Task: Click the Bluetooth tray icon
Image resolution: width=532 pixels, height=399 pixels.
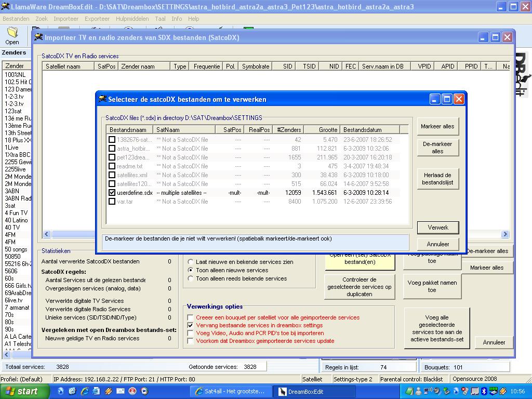Action: [x=484, y=391]
